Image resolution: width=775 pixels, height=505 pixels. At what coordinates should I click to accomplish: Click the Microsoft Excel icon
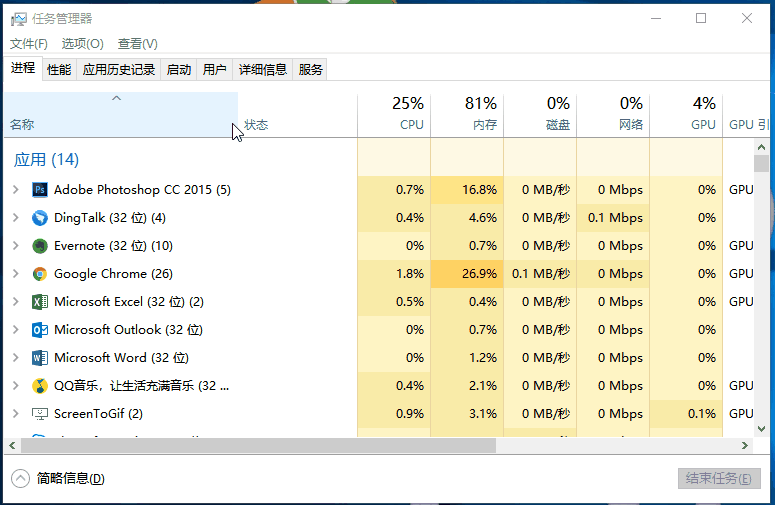point(40,302)
